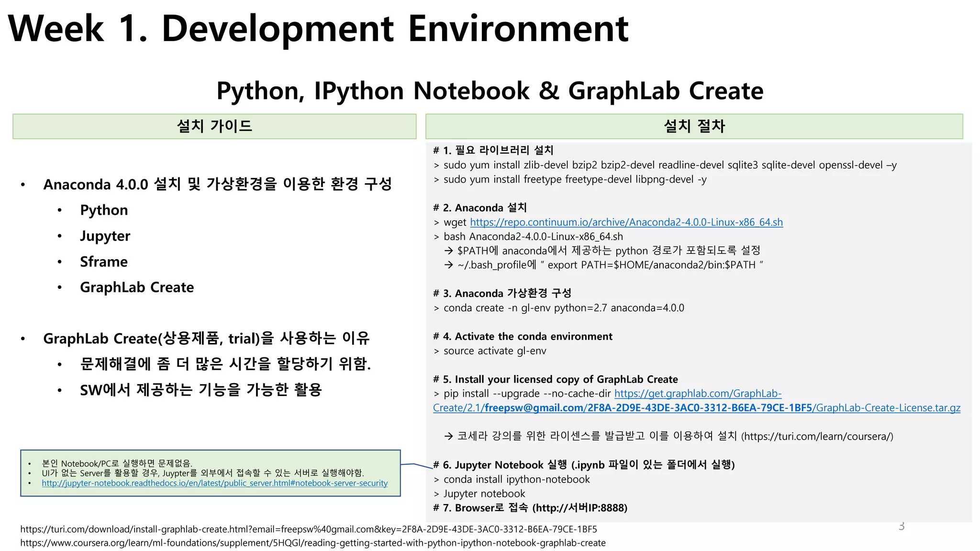Click the slide page number 3
Screen dimensions: 980x551
tap(902, 527)
